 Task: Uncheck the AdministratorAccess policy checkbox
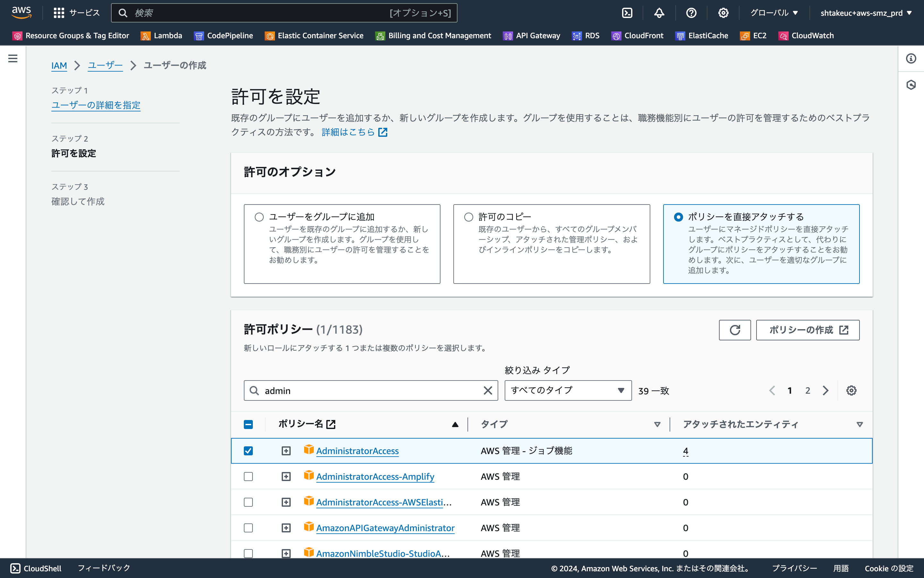point(248,451)
